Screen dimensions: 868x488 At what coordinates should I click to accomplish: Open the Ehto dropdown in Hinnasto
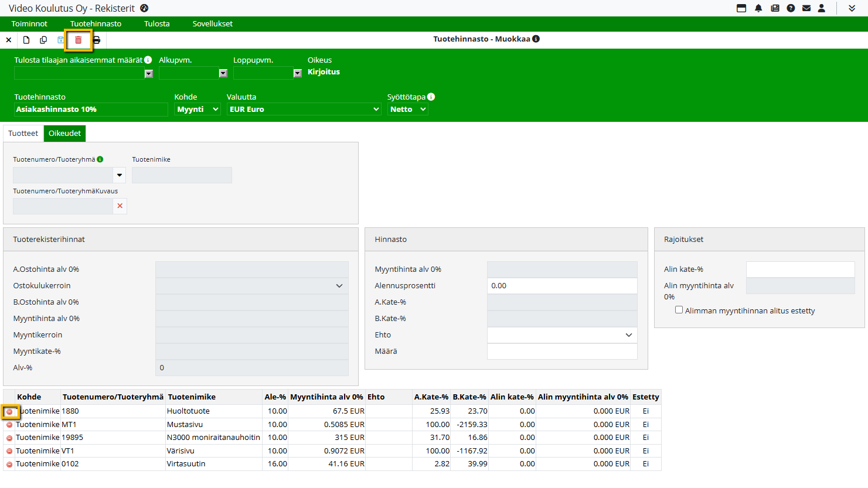561,335
